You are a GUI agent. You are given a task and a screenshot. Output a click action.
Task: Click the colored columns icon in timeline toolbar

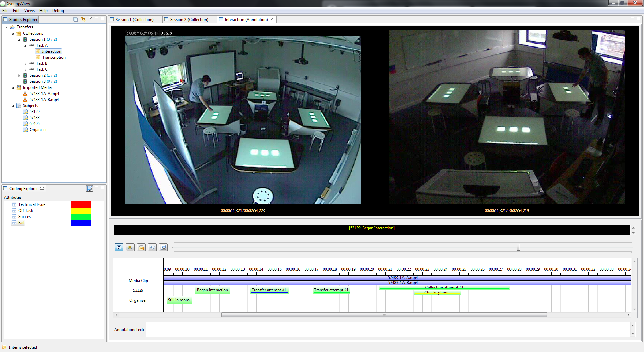[x=130, y=247]
